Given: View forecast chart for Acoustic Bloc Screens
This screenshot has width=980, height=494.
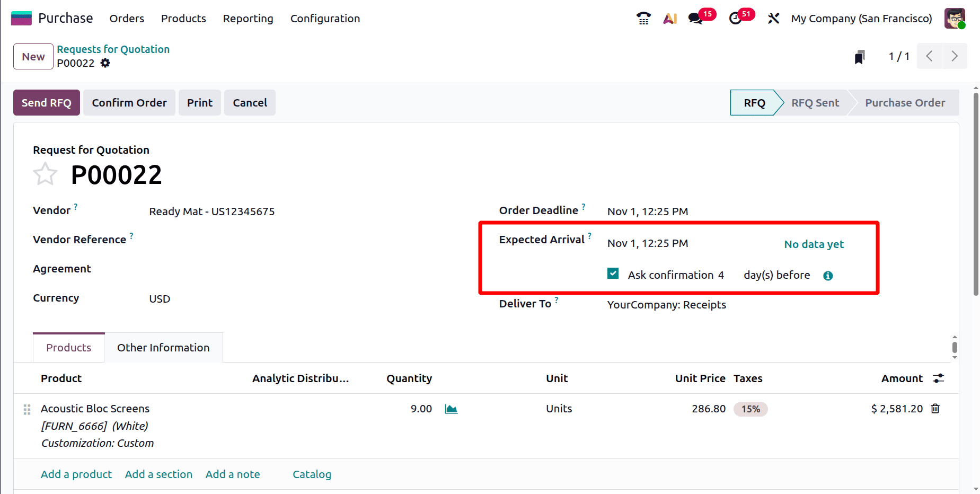Looking at the screenshot, I should pos(451,409).
